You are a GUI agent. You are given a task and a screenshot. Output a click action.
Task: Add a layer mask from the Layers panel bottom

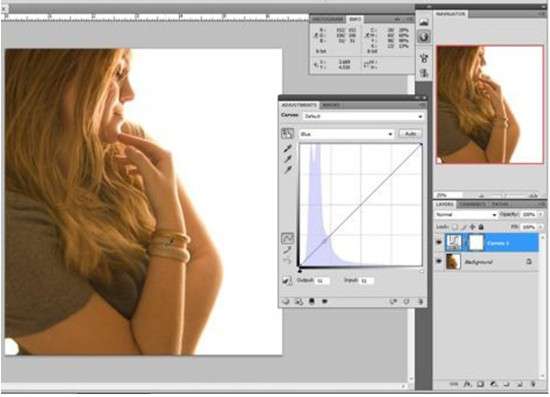480,384
